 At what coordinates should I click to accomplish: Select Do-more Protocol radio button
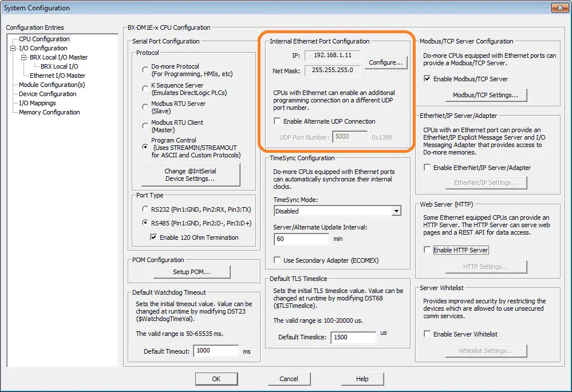(145, 69)
